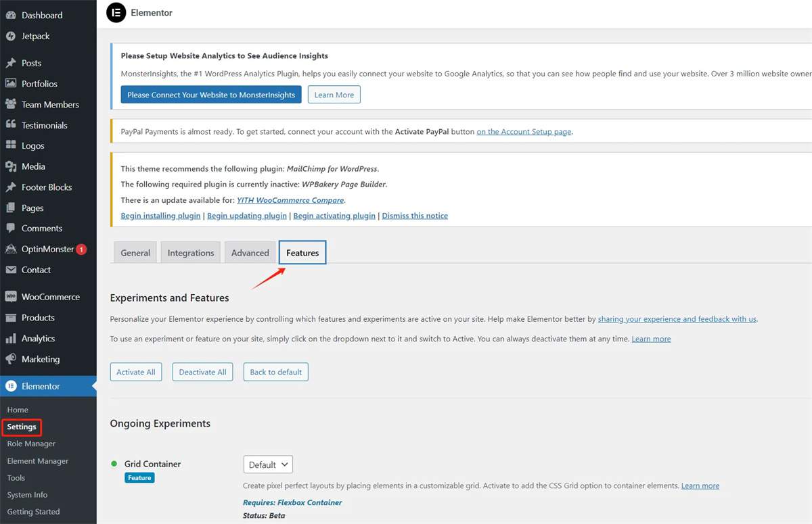Click Begin updating plugin link
The image size is (812, 524).
pos(247,216)
